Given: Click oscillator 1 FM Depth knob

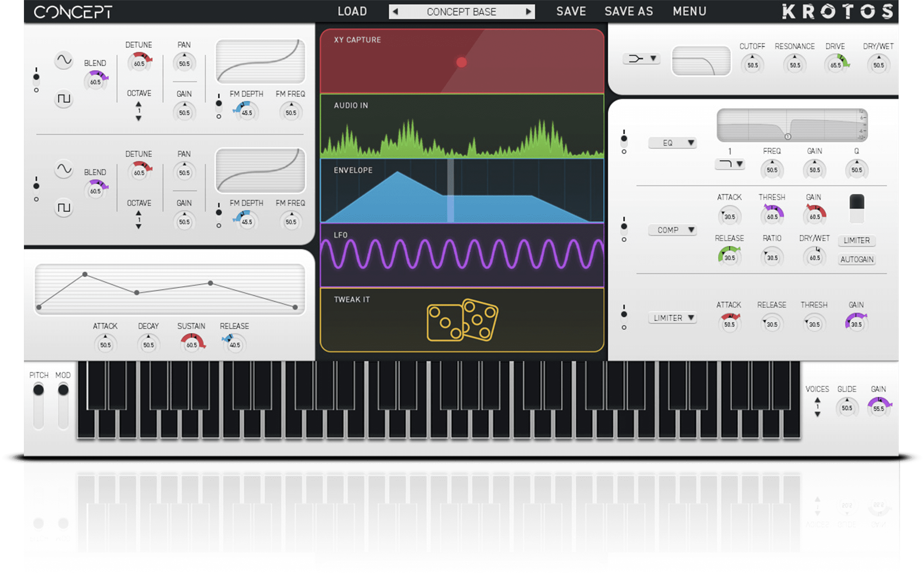Looking at the screenshot, I should [x=246, y=112].
